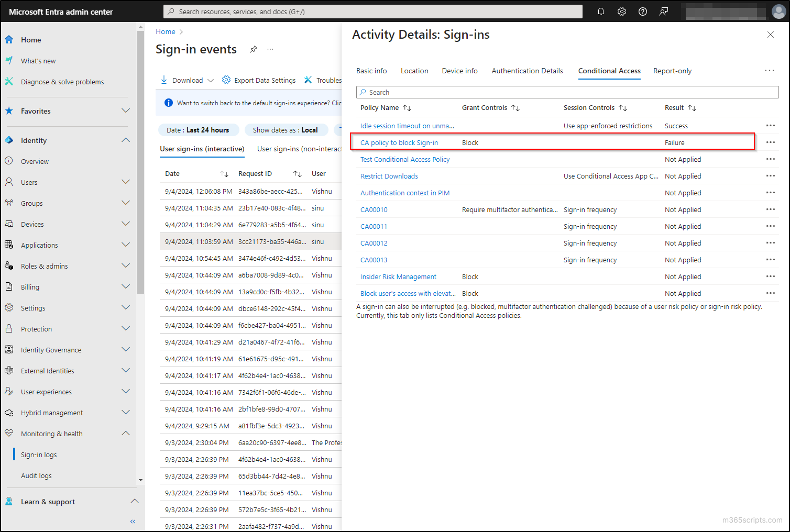Screen dimensions: 790x532
Task: Toggle sort order on Result column
Action: [x=693, y=107]
